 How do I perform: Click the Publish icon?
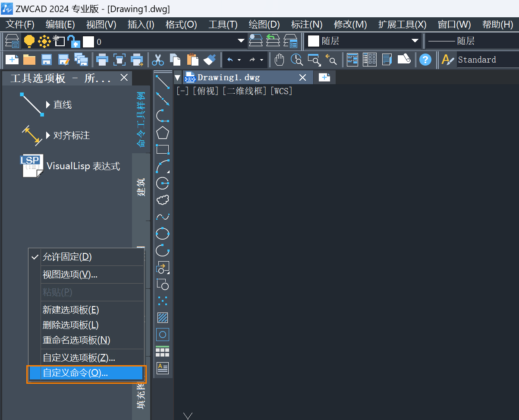tap(137, 60)
